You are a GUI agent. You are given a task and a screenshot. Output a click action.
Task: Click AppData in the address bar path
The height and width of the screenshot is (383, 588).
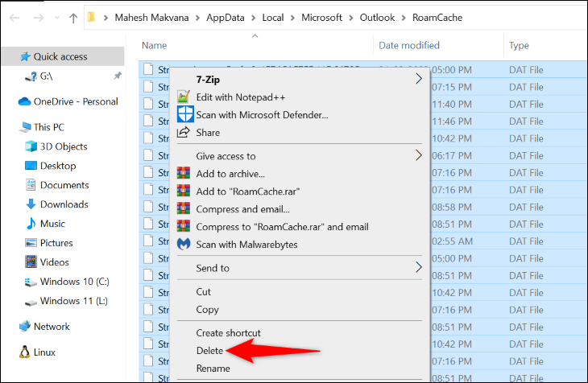[x=226, y=18]
